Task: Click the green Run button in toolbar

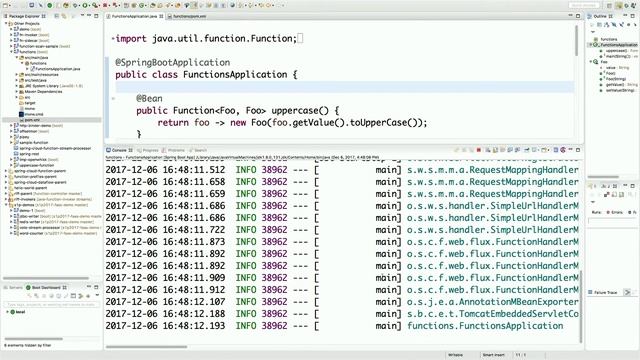Action: 85,5
